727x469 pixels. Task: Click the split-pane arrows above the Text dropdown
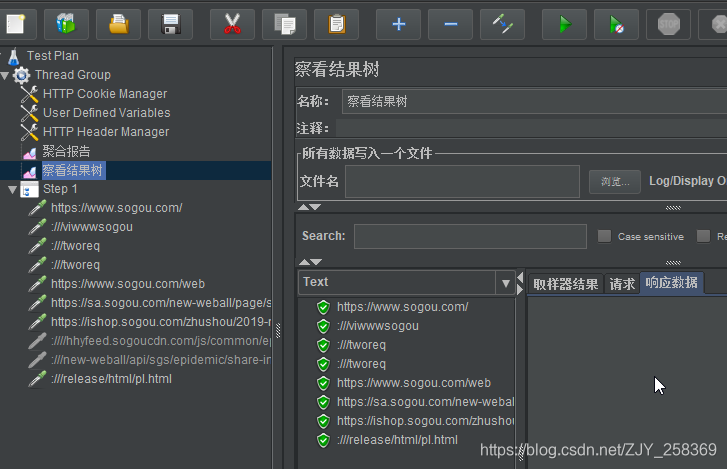coord(310,262)
